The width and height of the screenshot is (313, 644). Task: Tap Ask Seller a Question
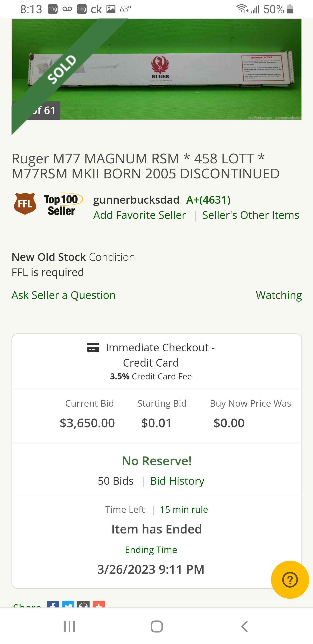(x=64, y=295)
